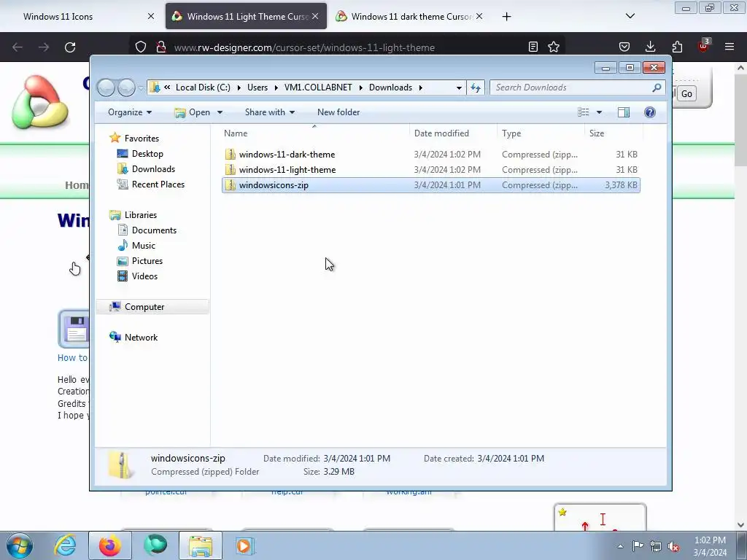Click the Explorer forward navigation button
The image size is (747, 560).
click(126, 87)
